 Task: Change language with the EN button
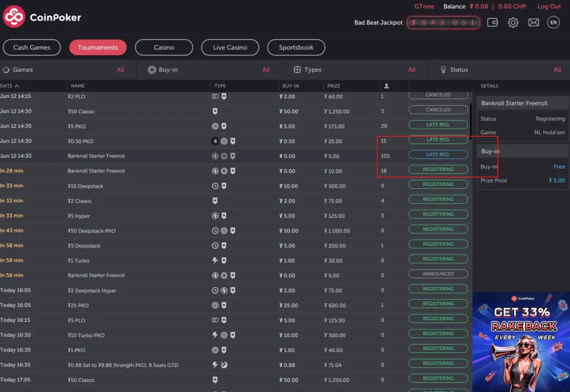tap(553, 22)
